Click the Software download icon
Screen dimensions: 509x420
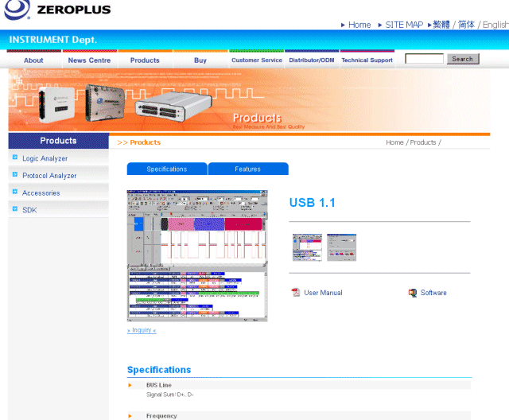pyautogui.click(x=413, y=293)
